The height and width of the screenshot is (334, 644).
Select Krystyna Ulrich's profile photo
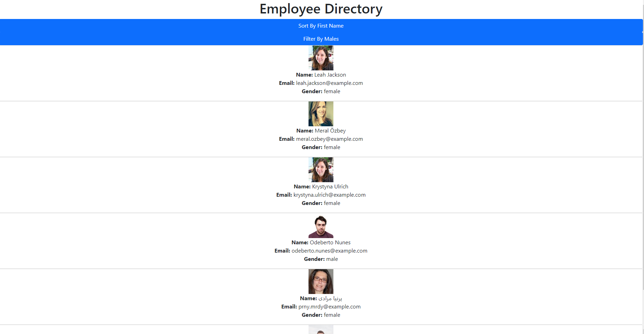coord(321,169)
